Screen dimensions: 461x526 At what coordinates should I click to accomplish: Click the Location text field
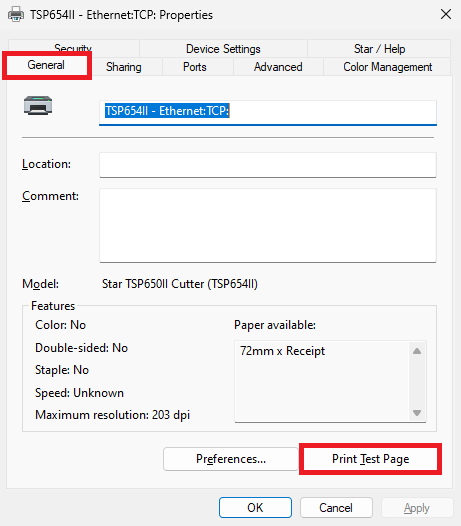coord(268,165)
